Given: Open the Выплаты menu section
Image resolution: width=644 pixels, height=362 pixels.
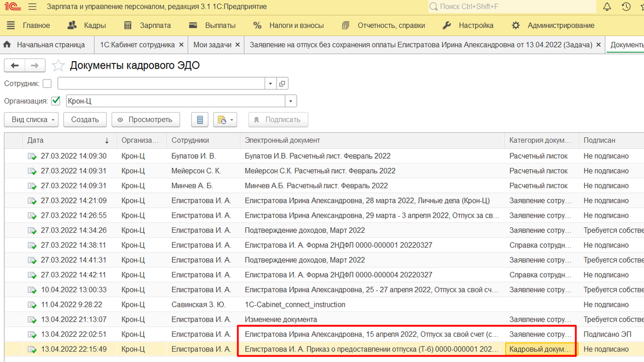Looking at the screenshot, I should pos(213,25).
